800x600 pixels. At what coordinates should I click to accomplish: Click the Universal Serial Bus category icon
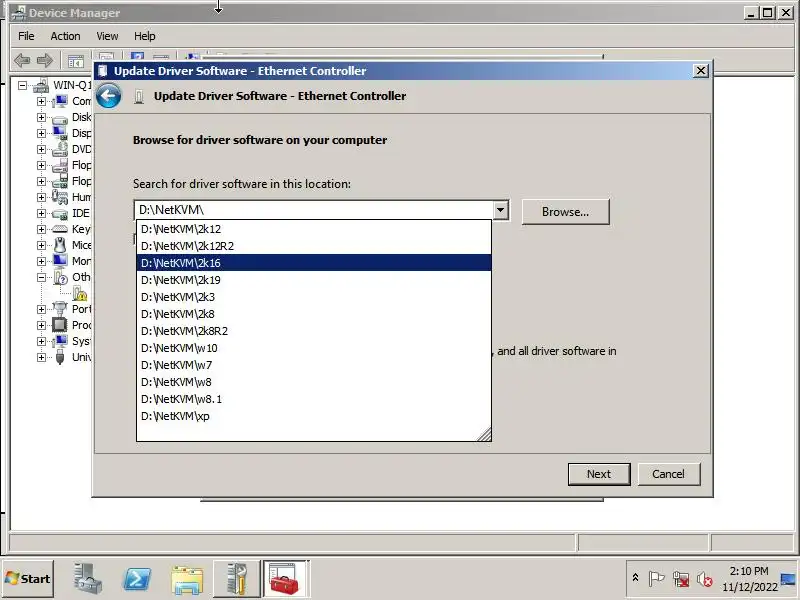tap(60, 357)
